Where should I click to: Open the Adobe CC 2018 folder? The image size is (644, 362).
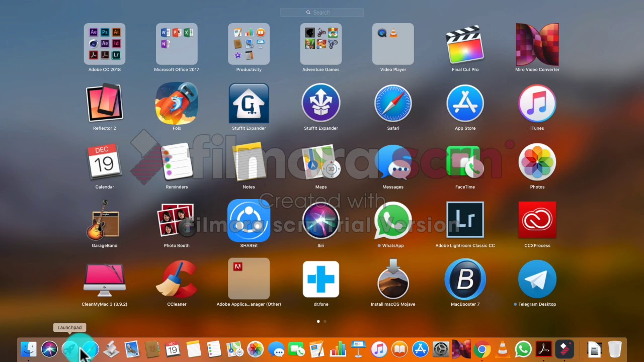(105, 44)
